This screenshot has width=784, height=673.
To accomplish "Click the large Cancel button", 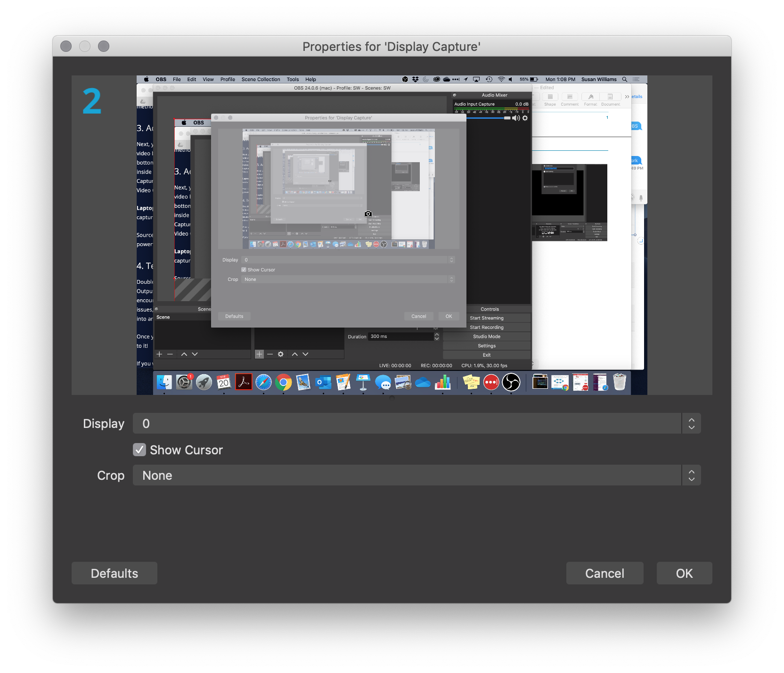I will coord(604,573).
